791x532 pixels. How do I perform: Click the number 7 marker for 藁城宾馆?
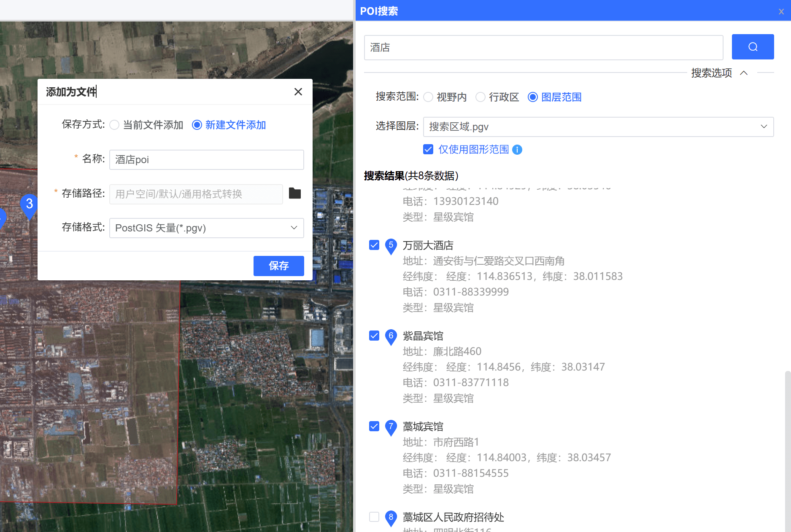tap(391, 427)
